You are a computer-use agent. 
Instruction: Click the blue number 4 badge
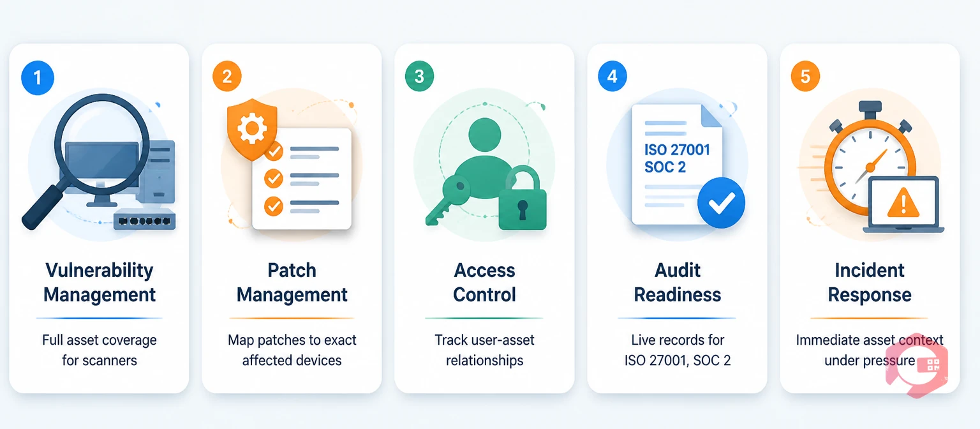(612, 77)
